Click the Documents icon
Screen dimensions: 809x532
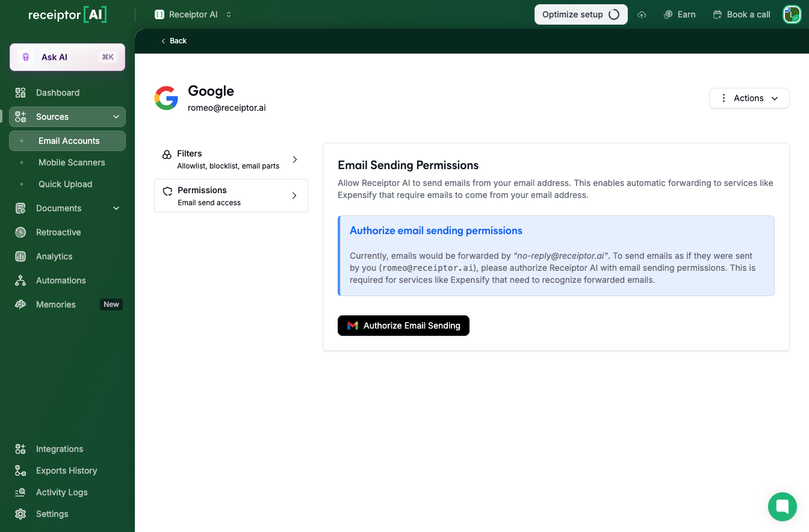(20, 208)
